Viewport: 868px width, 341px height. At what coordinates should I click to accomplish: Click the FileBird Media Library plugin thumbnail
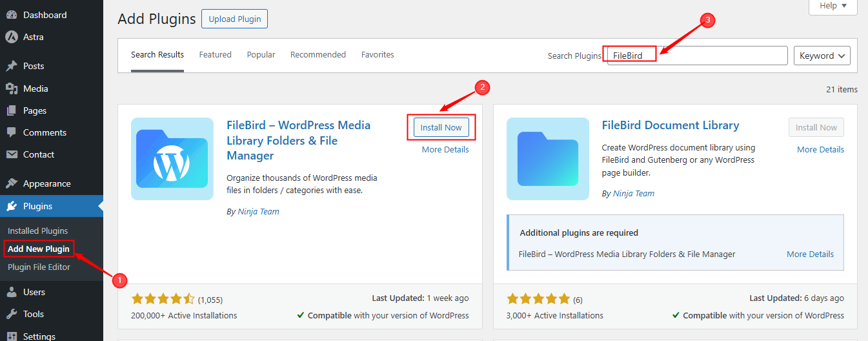point(172,159)
